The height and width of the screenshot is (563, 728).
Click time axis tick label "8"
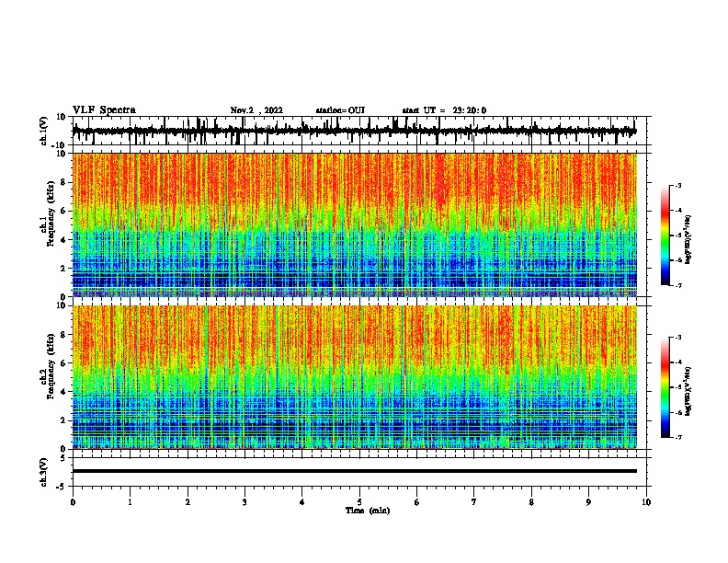coord(531,502)
